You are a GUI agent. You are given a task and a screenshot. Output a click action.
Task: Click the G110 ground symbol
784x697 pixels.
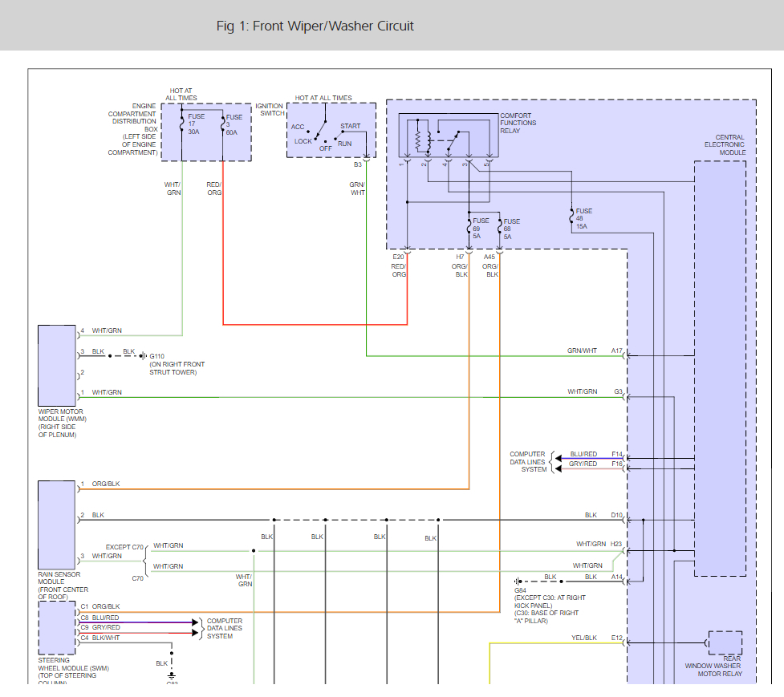point(144,356)
